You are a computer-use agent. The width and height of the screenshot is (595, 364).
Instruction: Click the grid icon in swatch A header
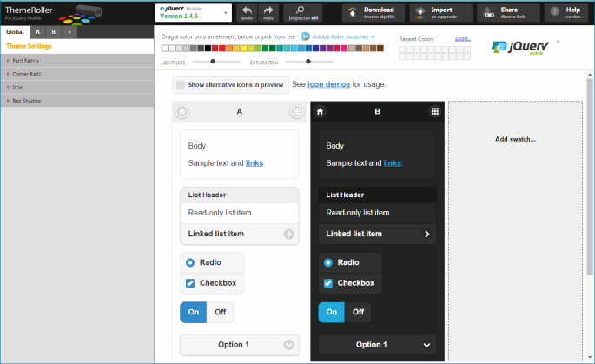[297, 111]
